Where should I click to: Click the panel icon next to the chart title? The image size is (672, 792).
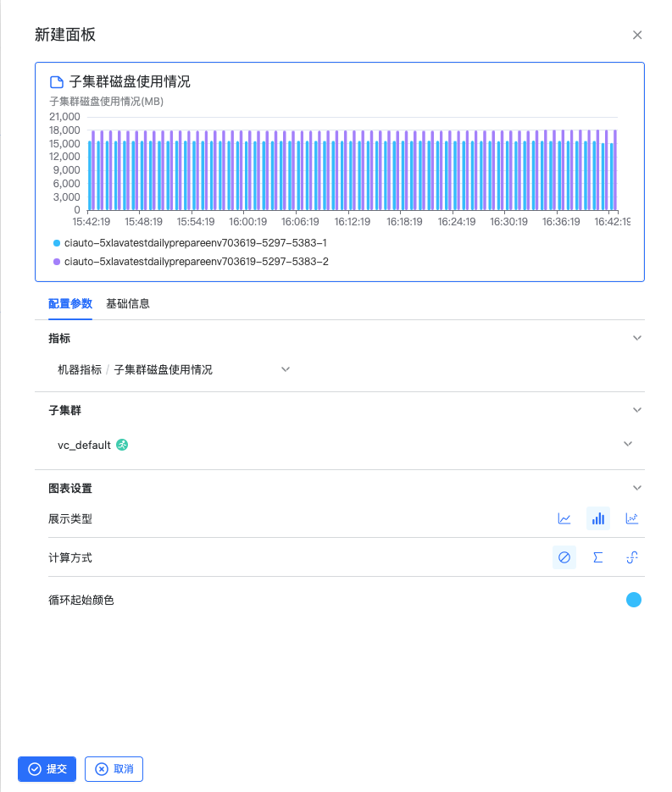[57, 82]
